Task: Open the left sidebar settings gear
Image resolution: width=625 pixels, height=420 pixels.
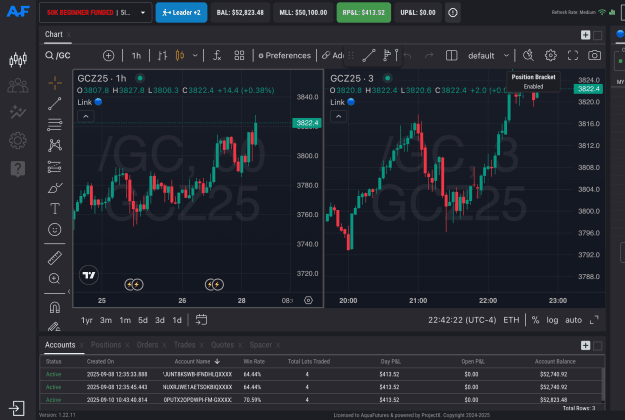Action: coord(18,140)
